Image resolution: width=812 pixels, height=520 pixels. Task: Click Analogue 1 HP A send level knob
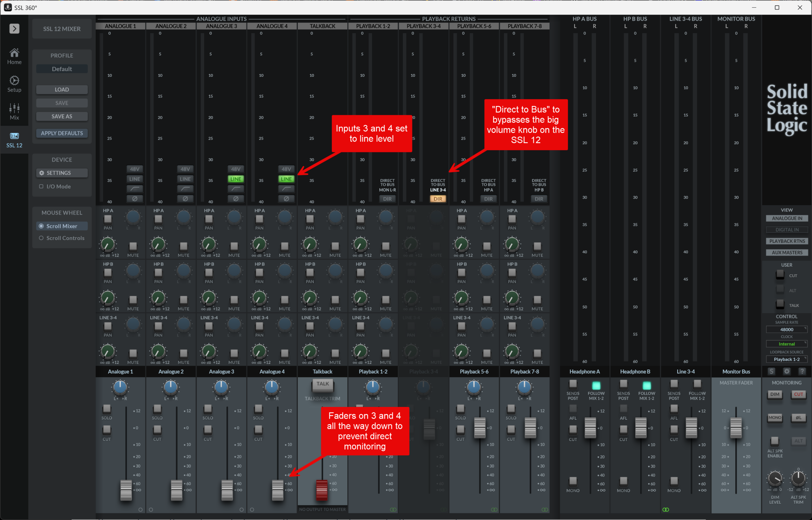click(108, 244)
